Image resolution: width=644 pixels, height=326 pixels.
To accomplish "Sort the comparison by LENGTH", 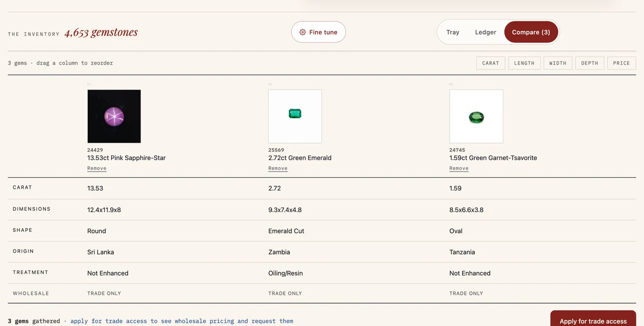I will click(x=525, y=63).
